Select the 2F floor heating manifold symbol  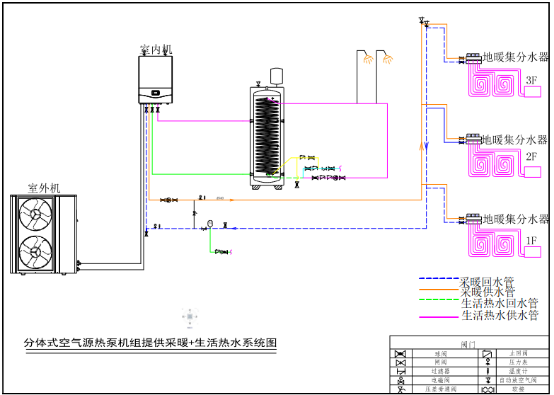(473, 139)
